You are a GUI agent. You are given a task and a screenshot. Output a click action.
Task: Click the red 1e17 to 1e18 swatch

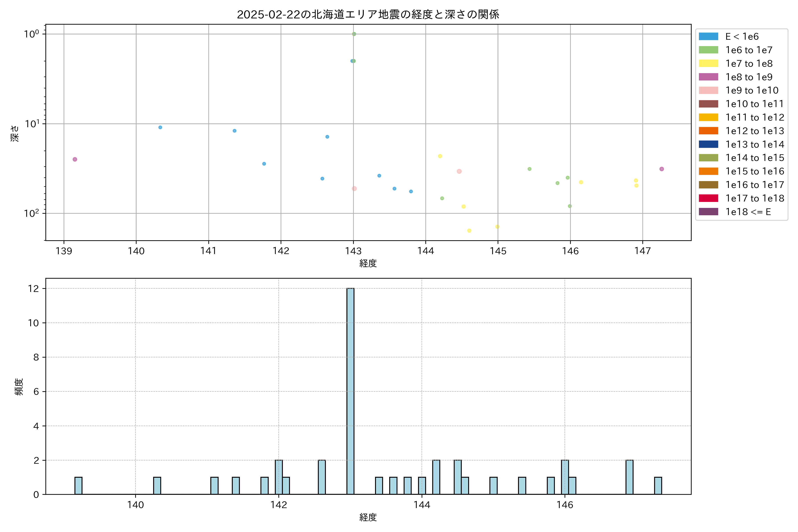708,198
